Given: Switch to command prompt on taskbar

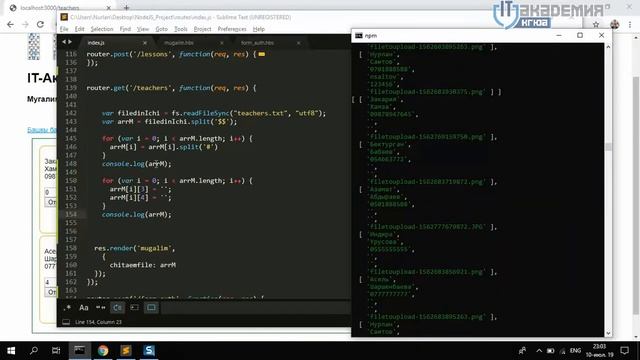Looking at the screenshot, I should [x=80, y=351].
